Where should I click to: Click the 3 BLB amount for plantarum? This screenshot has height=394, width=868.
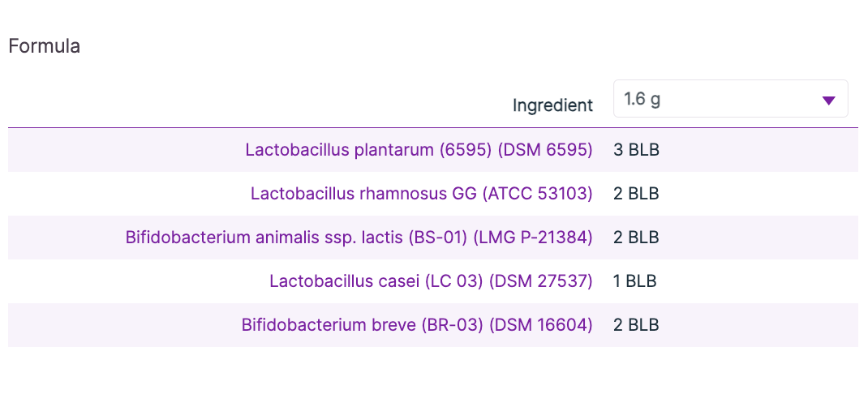(x=636, y=150)
